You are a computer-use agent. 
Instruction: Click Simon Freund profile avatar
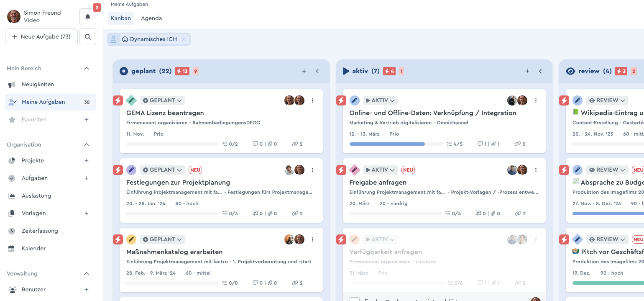click(x=14, y=17)
